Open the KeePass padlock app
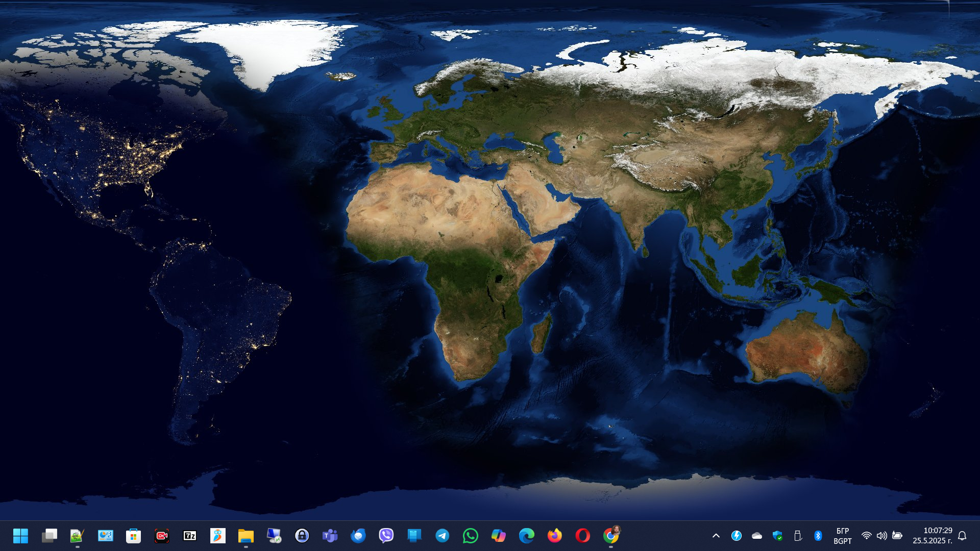The image size is (980, 551). pyautogui.click(x=302, y=536)
